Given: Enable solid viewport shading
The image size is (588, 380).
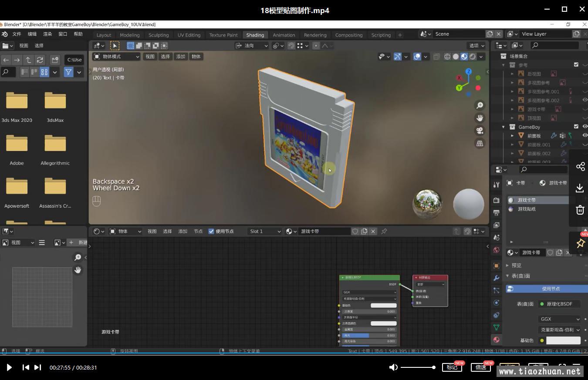Looking at the screenshot, I should 456,57.
